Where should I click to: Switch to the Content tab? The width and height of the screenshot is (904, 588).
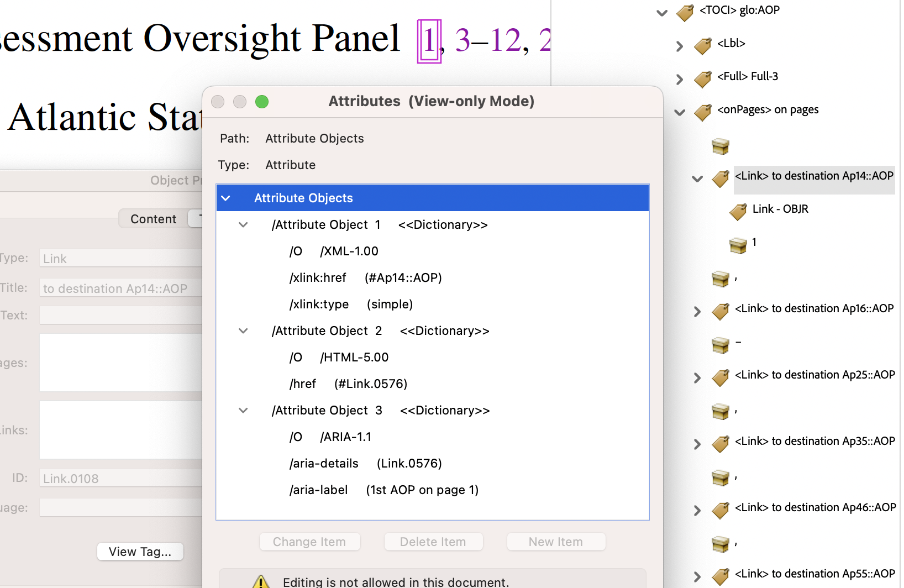[x=153, y=219]
